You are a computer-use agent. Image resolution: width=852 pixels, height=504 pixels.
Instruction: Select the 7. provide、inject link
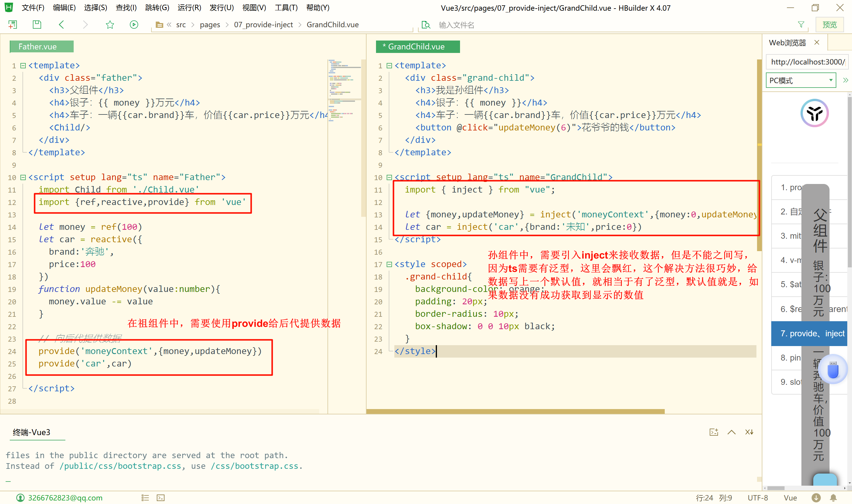811,334
